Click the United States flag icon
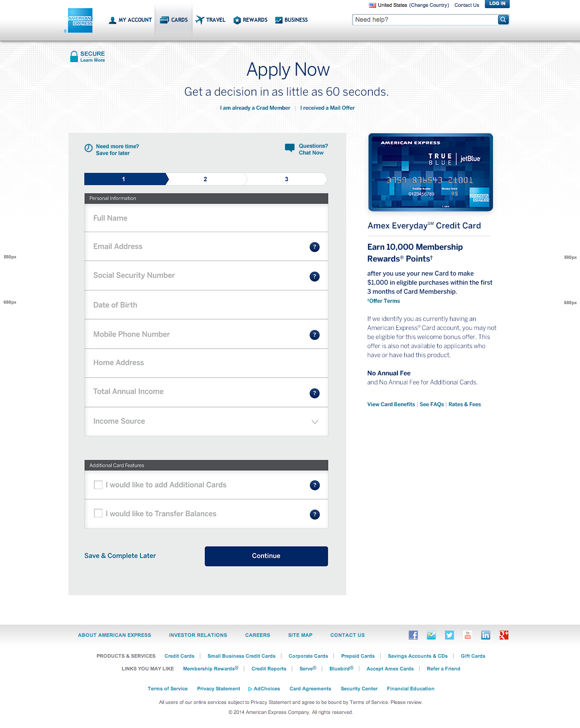580x728 pixels. coord(372,5)
